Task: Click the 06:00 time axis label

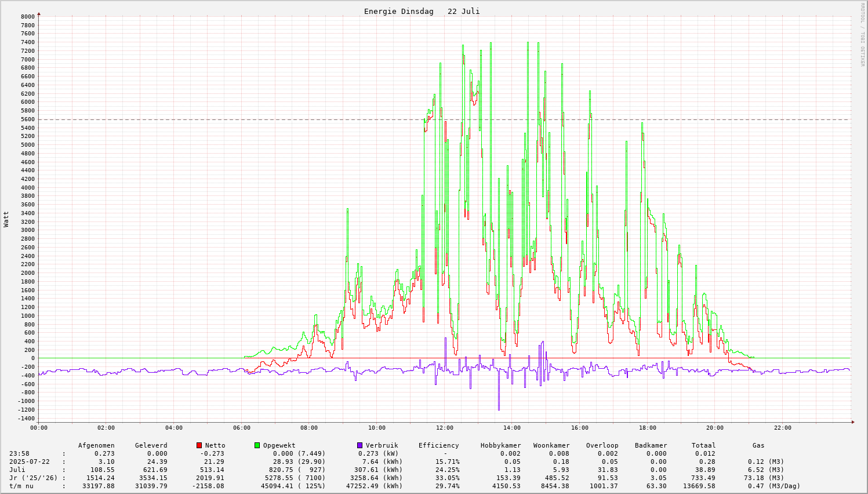Action: pyautogui.click(x=242, y=428)
